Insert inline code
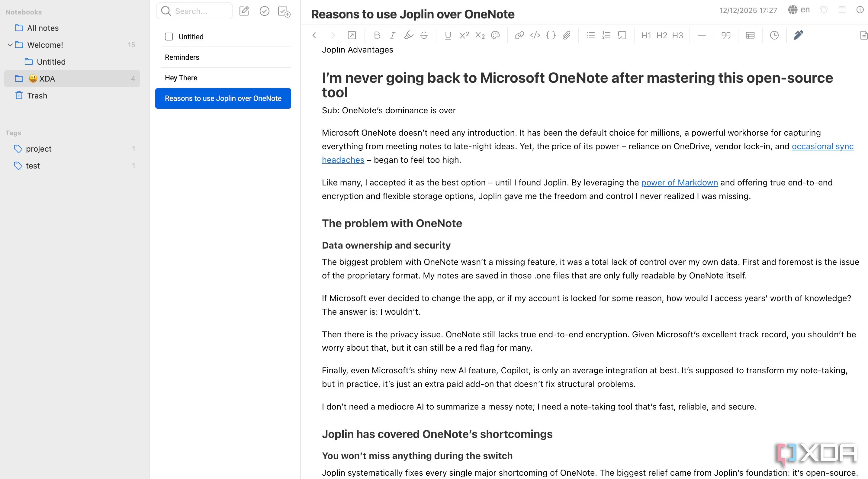The image size is (868, 479). pos(535,35)
